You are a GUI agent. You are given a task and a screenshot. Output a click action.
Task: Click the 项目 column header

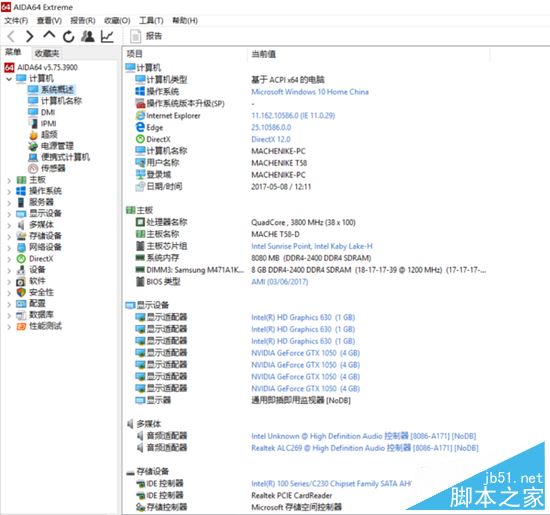tap(135, 54)
